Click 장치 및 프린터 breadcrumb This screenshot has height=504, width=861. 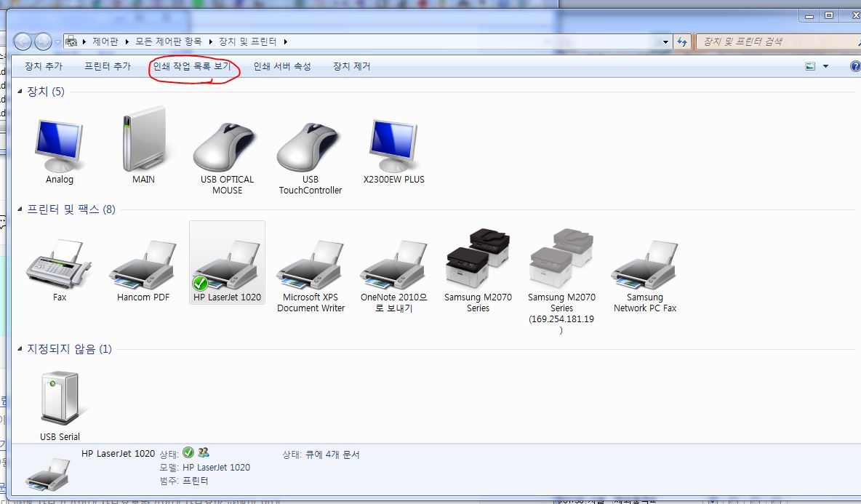coord(248,41)
